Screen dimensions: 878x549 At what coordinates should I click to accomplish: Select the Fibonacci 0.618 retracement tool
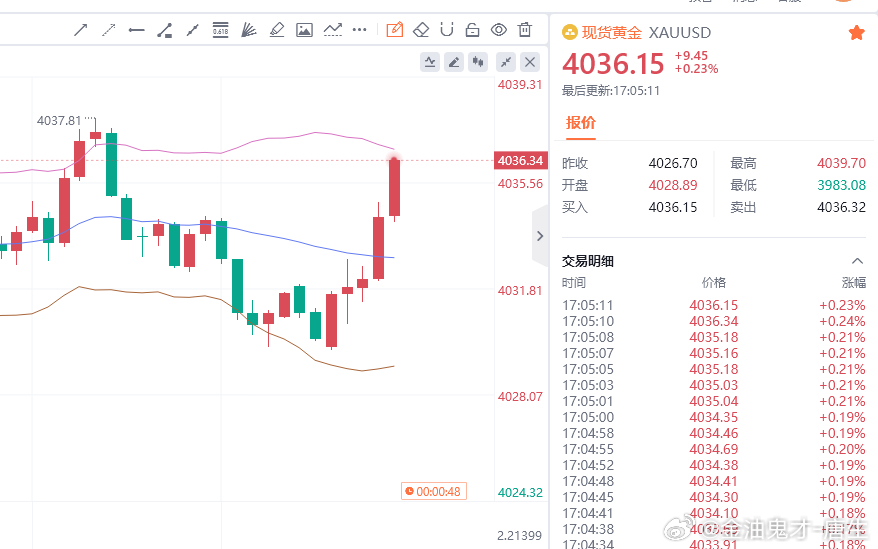[221, 30]
